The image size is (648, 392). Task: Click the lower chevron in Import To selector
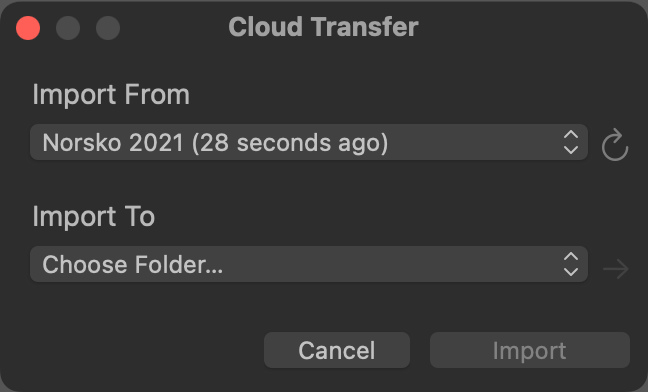pyautogui.click(x=571, y=272)
